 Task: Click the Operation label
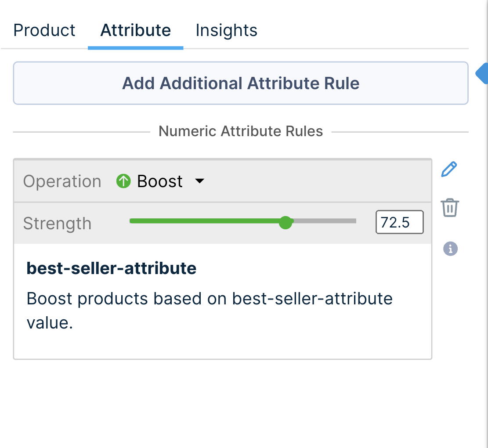pos(62,181)
